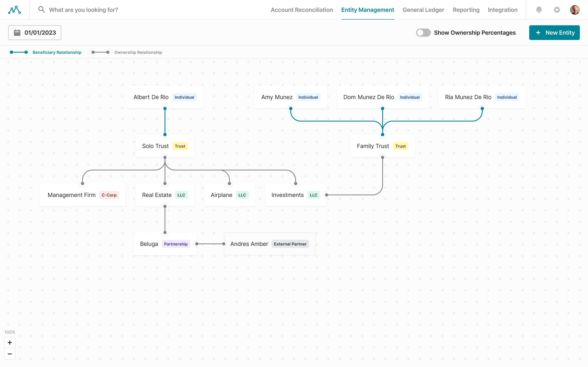Zoom out with the minus button
The width and height of the screenshot is (588, 367).
click(x=10, y=354)
